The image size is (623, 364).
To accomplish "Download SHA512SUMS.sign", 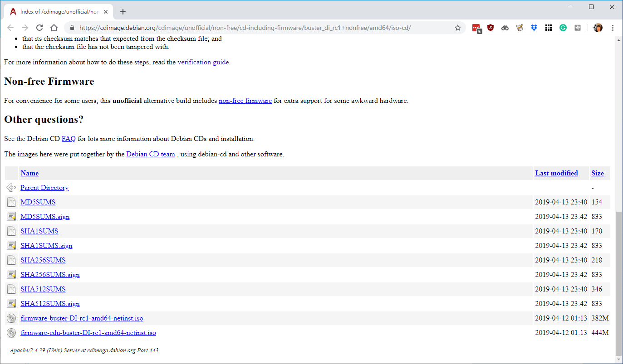I will point(50,304).
